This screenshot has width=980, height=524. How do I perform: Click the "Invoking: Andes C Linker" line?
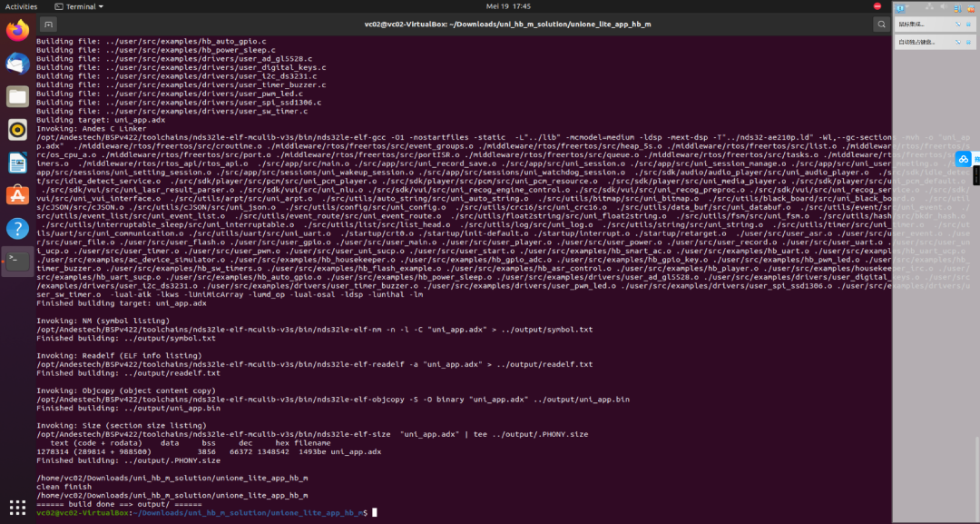point(92,129)
